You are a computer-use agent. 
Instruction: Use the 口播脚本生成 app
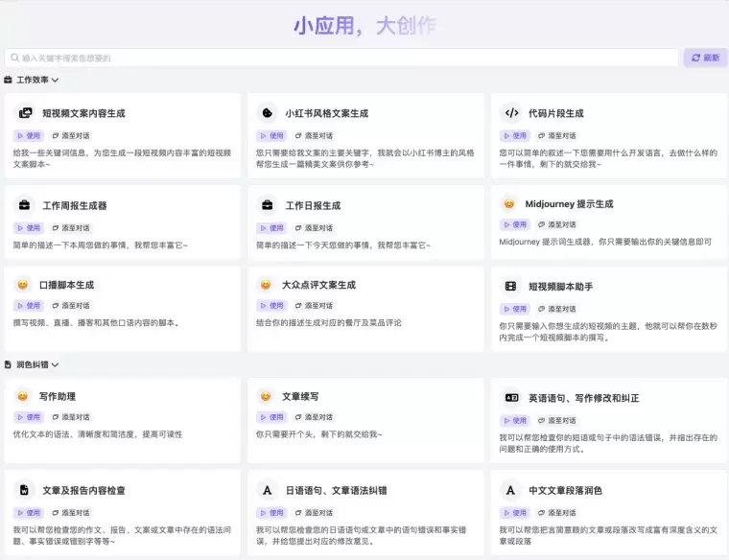(x=29, y=305)
